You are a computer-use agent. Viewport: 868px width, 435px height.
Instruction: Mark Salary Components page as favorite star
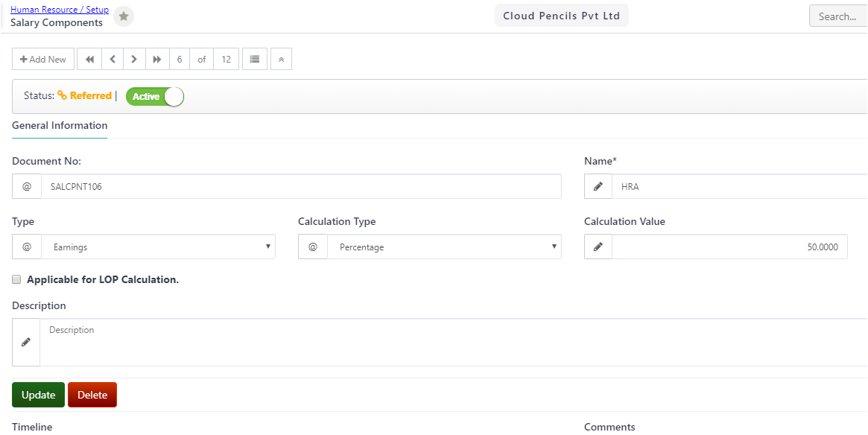[124, 16]
